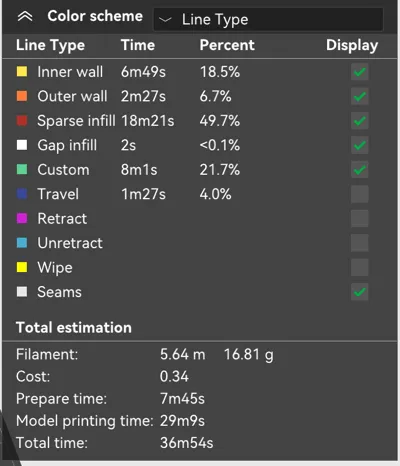Collapse the Color scheme panel with double-chevron icon

click(25, 16)
